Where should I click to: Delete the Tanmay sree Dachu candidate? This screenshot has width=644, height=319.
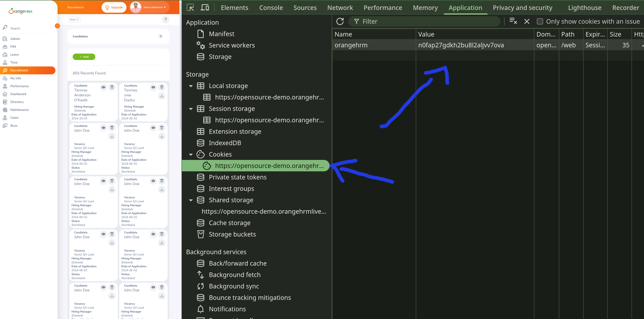point(162,87)
